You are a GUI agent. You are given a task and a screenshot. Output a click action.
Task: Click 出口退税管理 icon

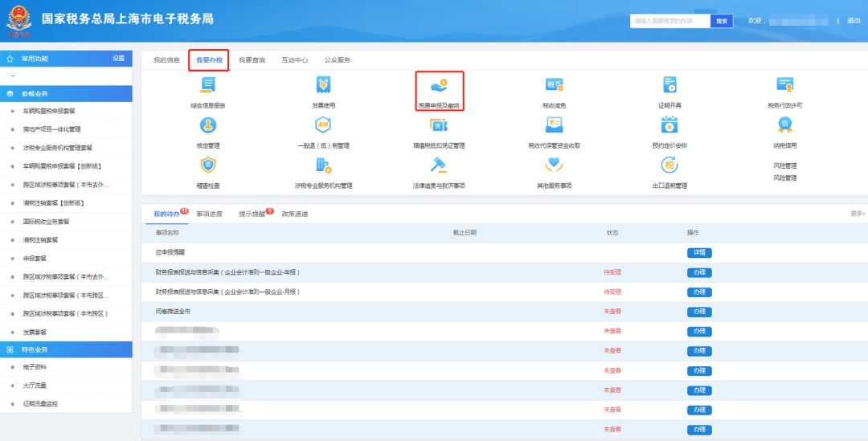pos(669,165)
